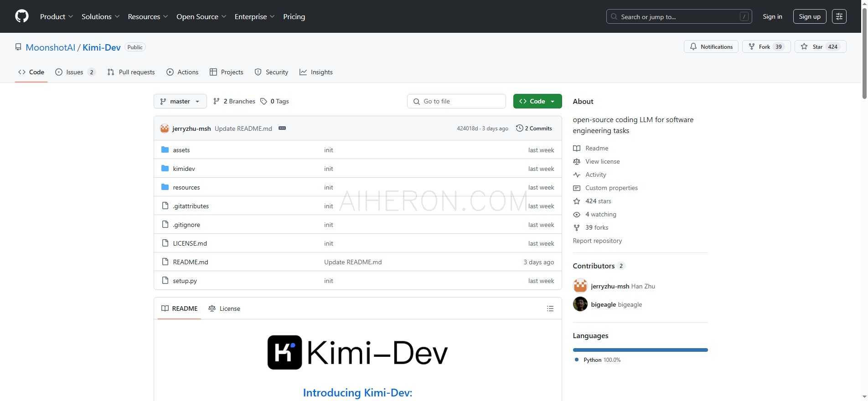The image size is (868, 401).
Task: Click the setup.py file icon
Action: (x=165, y=281)
